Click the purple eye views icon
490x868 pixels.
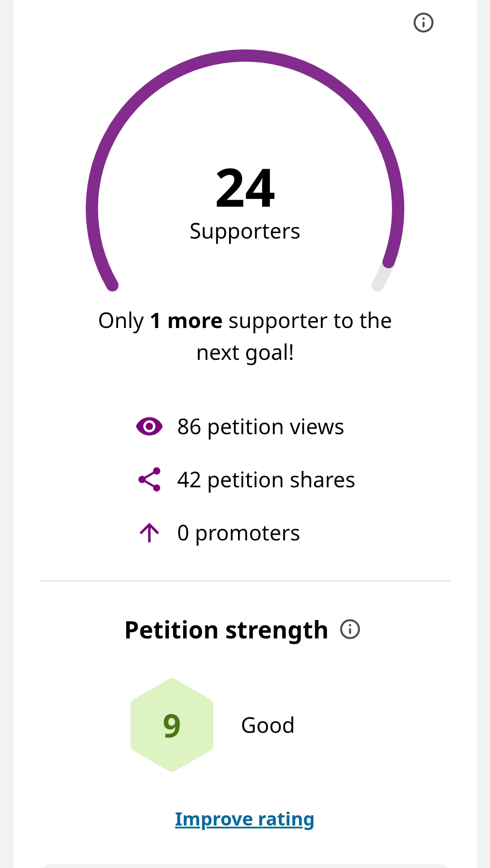(x=149, y=427)
